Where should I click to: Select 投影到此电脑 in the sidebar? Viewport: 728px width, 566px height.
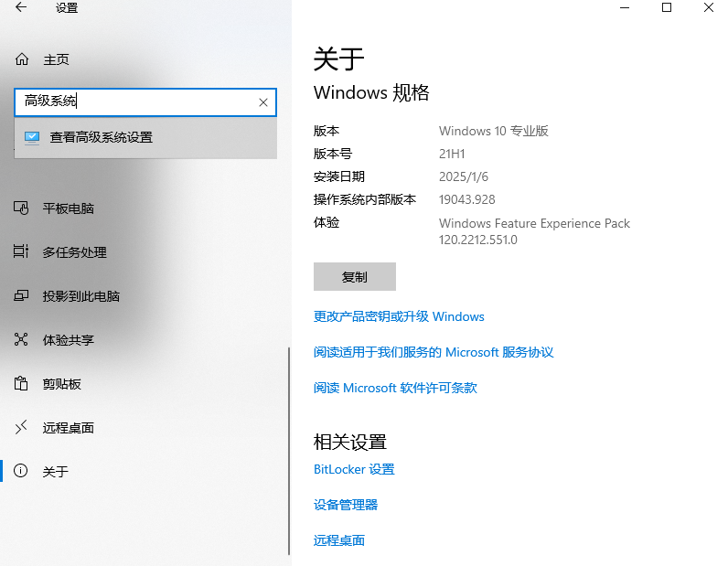(81, 296)
